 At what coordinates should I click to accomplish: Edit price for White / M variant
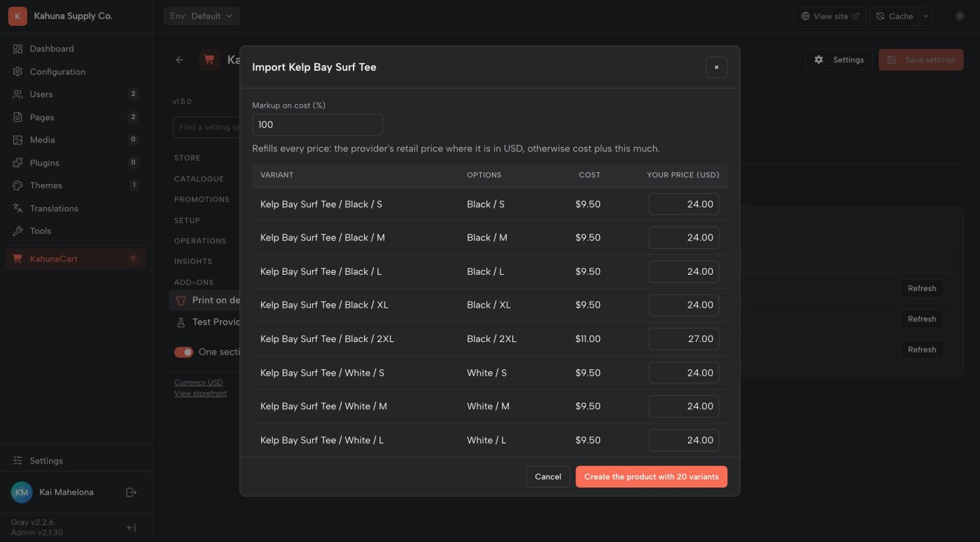tap(684, 406)
